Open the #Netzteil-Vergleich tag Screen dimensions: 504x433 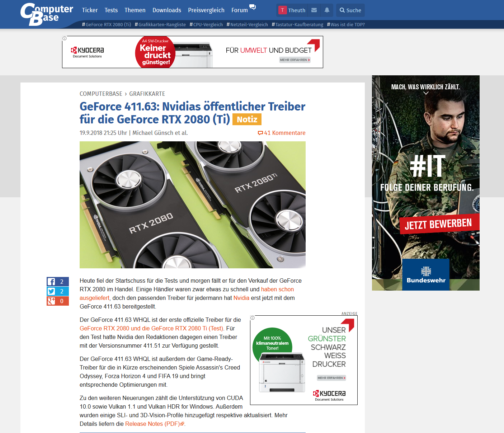pos(247,24)
